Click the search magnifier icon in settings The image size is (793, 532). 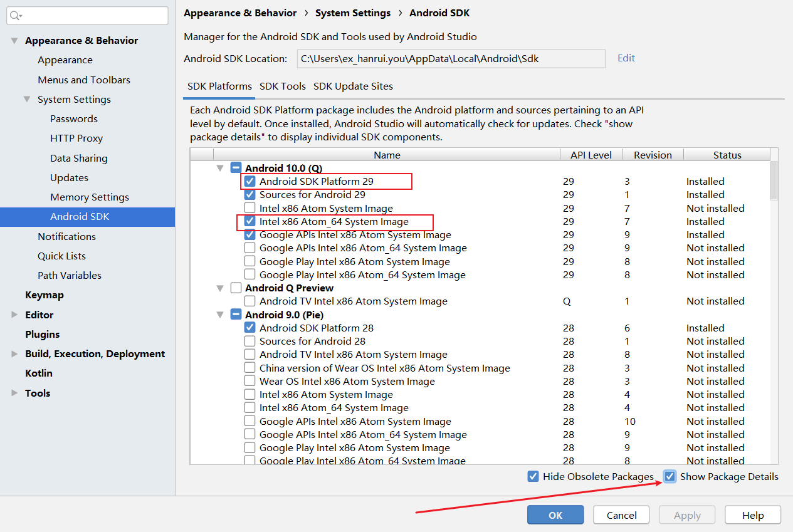pyautogui.click(x=16, y=16)
